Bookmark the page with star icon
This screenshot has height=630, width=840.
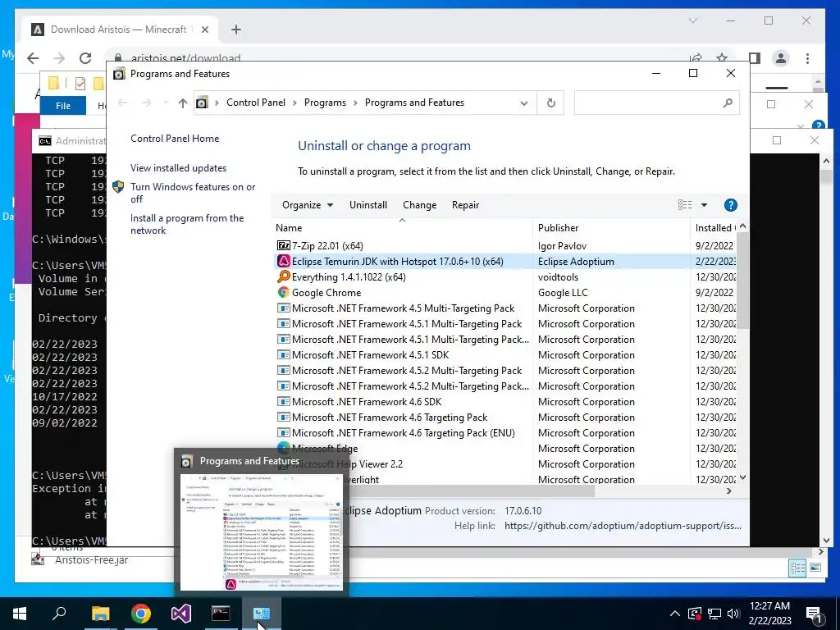[x=722, y=57]
